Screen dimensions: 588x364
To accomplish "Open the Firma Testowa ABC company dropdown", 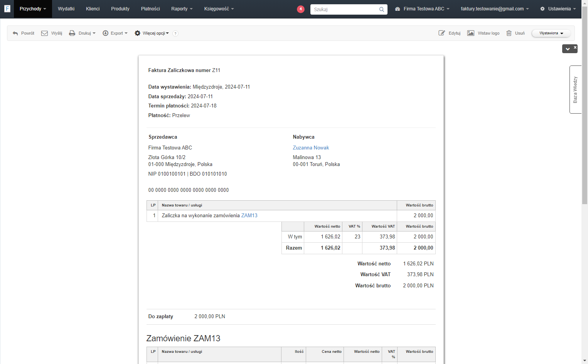I will point(422,9).
